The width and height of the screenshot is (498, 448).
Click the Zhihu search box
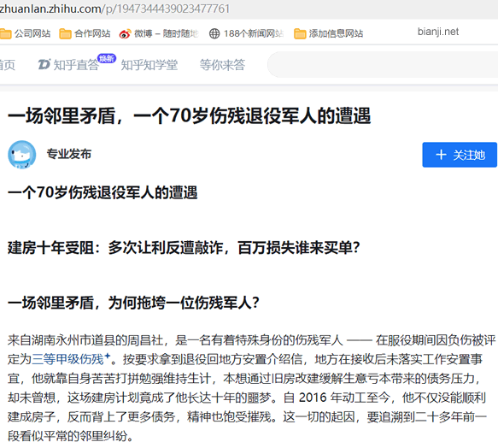[383, 65]
